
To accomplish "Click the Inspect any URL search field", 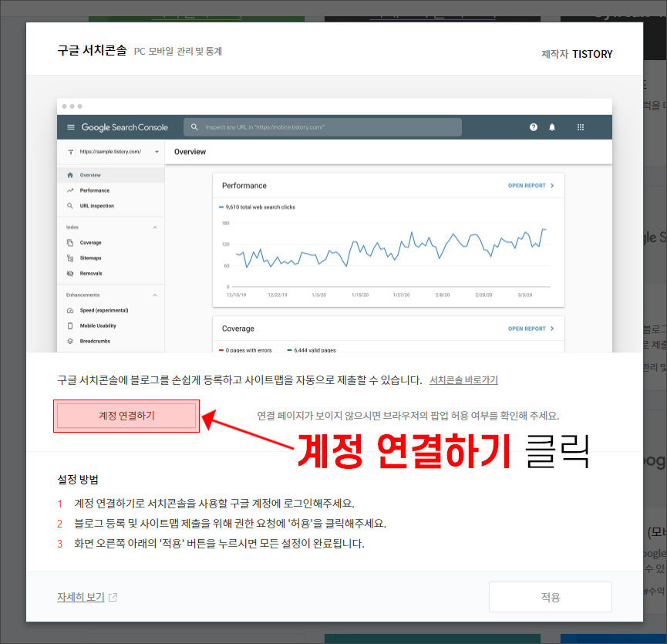I will tap(322, 126).
